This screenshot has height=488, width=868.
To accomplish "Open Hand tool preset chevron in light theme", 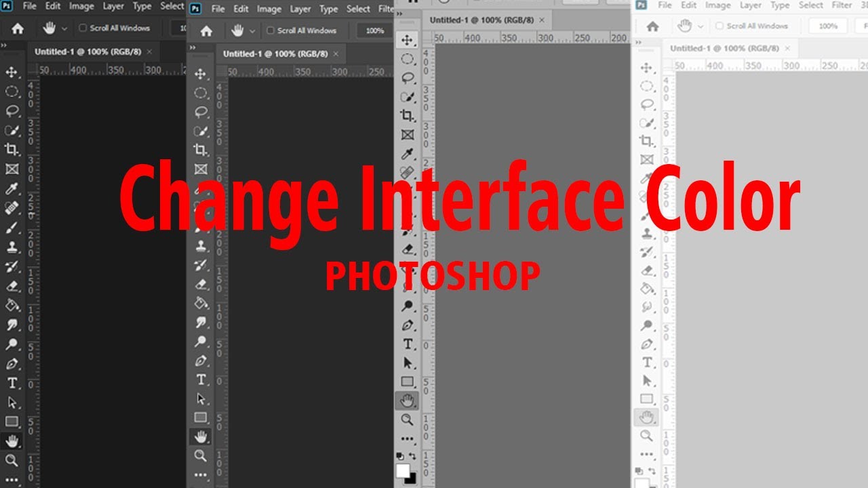I will (701, 26).
